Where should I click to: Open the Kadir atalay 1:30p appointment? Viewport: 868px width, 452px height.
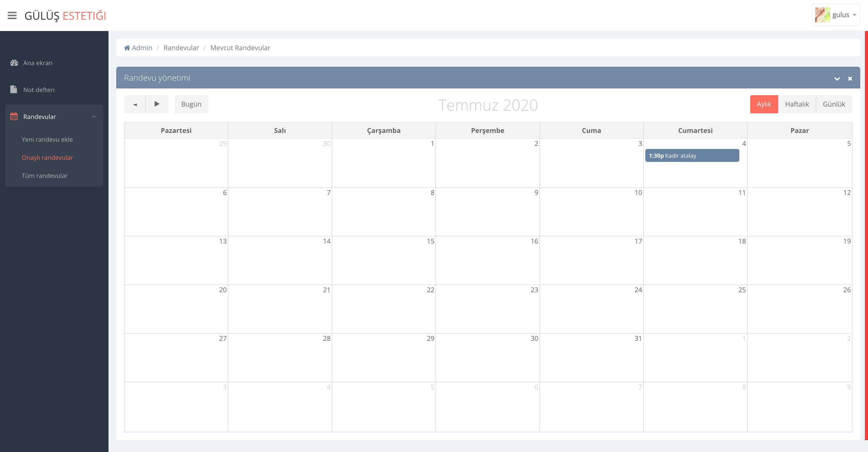(x=692, y=156)
